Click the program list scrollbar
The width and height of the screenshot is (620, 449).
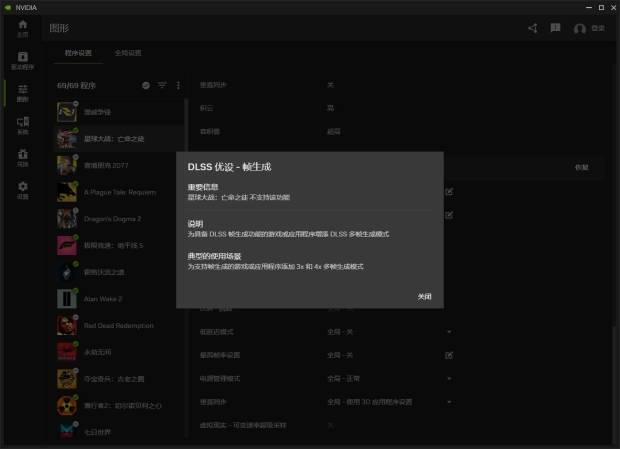[x=186, y=269]
